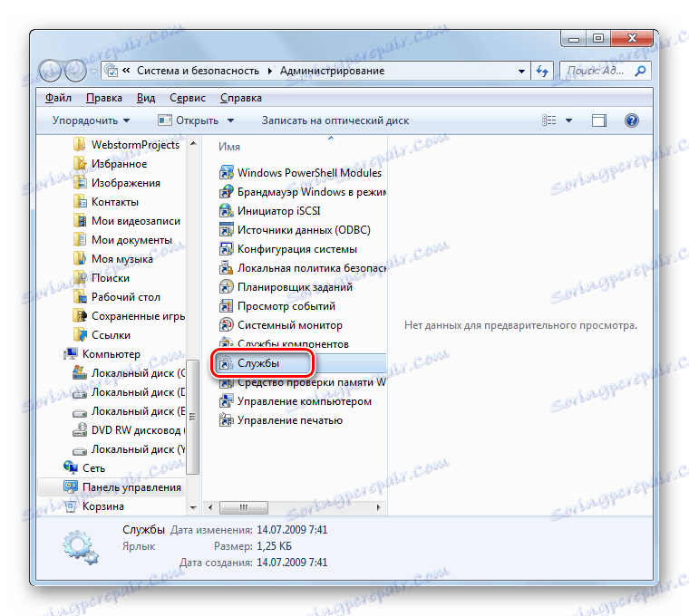Click the Моя музыка folder icon
The image size is (689, 616).
[80, 258]
